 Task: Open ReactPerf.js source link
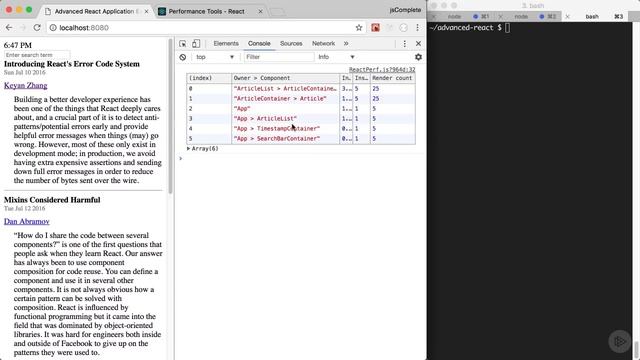pyautogui.click(x=382, y=70)
